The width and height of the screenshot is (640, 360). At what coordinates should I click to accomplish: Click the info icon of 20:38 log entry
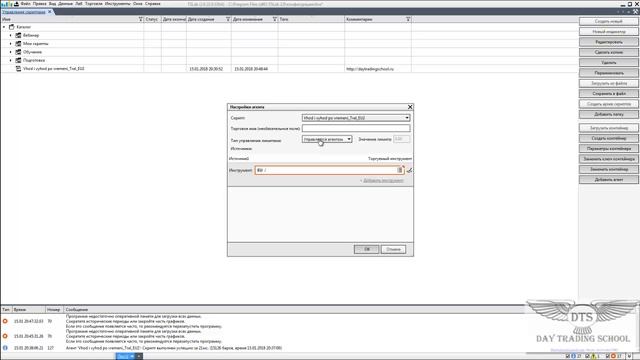click(5, 348)
